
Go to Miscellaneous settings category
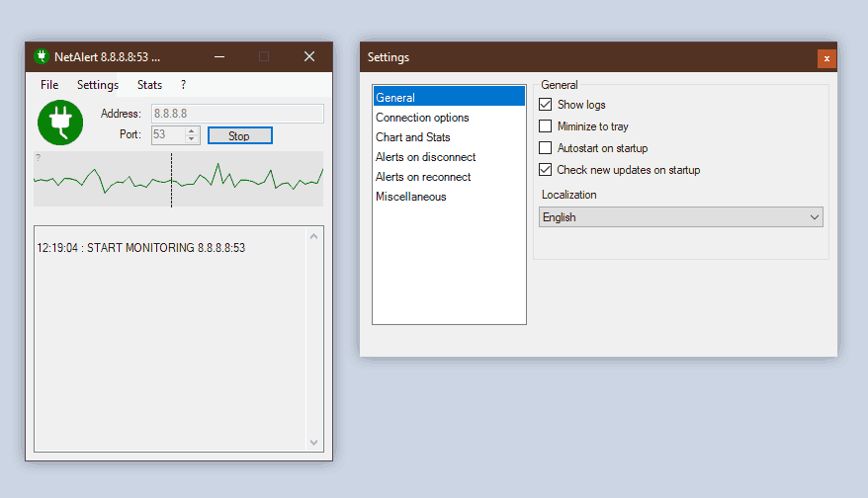point(411,197)
